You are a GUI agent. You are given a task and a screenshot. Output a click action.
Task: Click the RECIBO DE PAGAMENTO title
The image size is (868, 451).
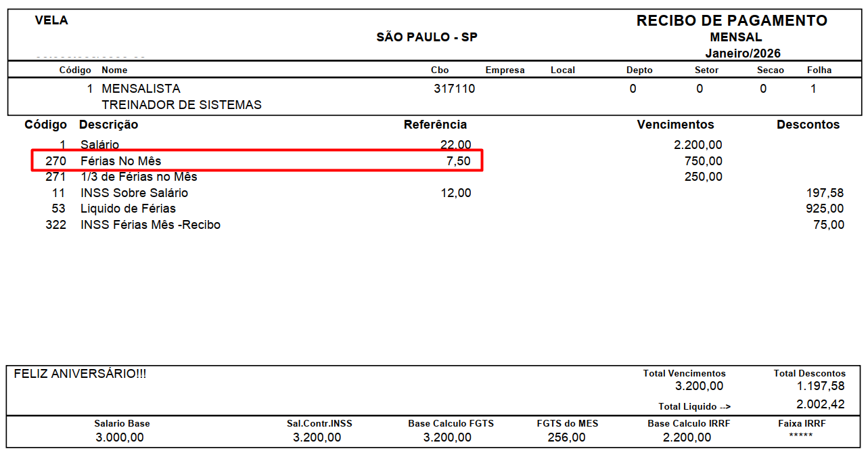(x=732, y=21)
